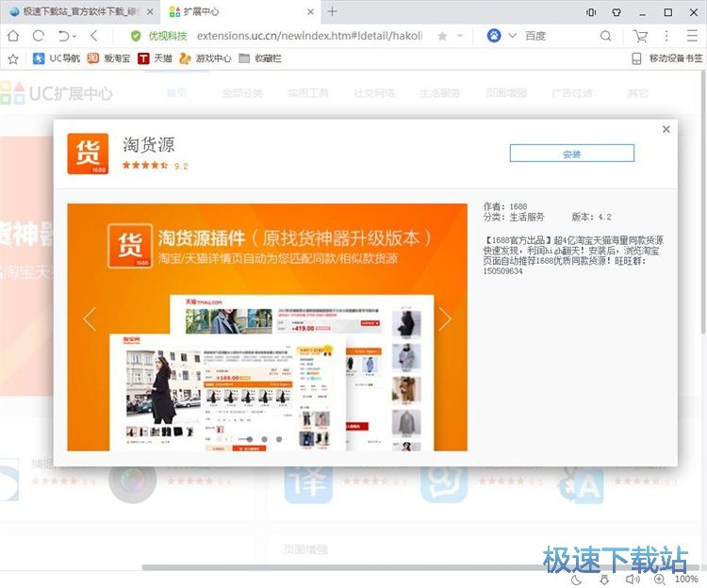Open 全部分类 in the extension center nav
The height and width of the screenshot is (588, 707).
tap(242, 93)
